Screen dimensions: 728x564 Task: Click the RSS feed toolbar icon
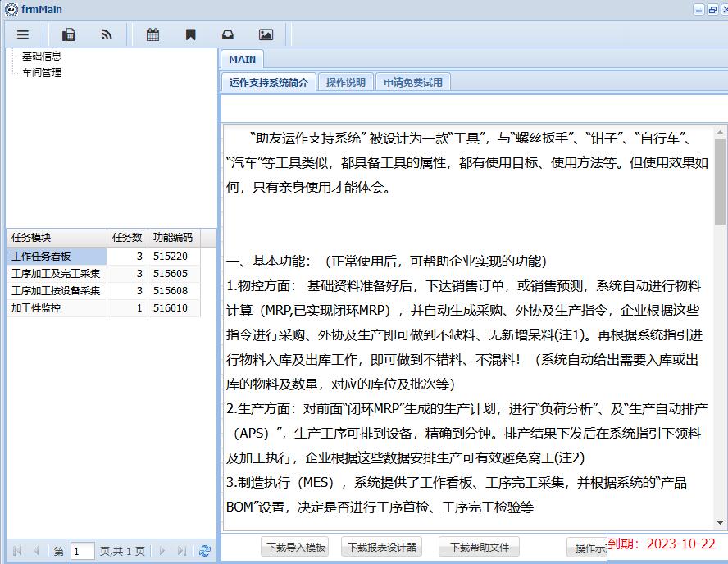coord(107,34)
